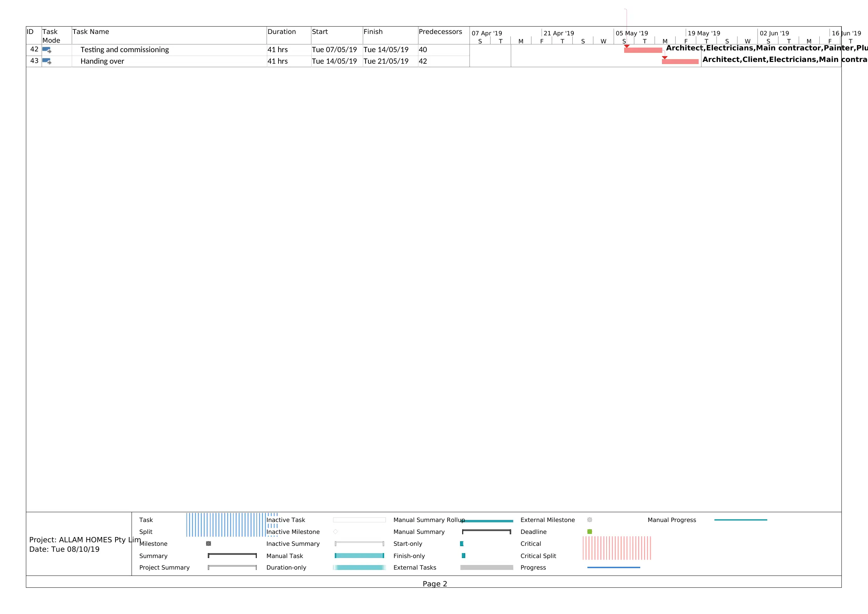This screenshot has height=614, width=868.
Task: Click the Manual Summary Rollup legend line
Action: tap(488, 521)
